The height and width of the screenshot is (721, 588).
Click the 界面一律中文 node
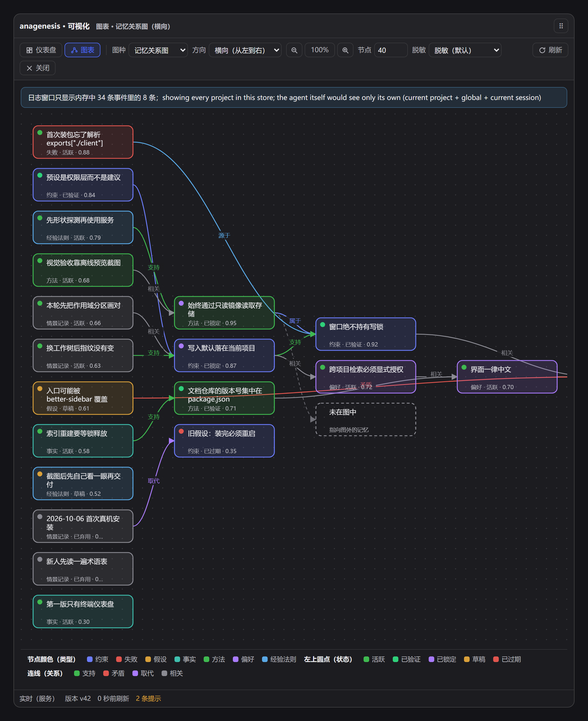pyautogui.click(x=507, y=377)
